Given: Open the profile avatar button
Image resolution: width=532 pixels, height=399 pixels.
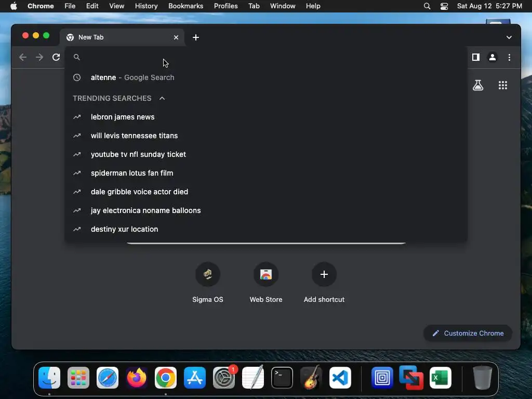Looking at the screenshot, I should 493,57.
